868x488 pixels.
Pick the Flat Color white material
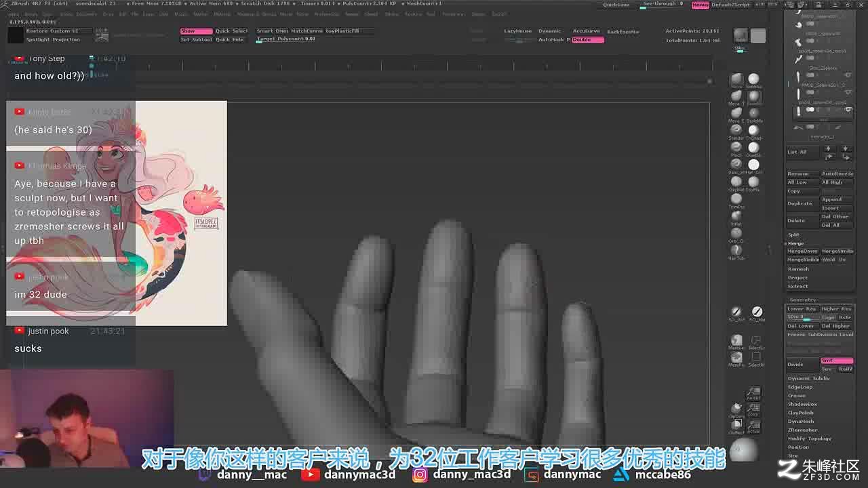(753, 165)
